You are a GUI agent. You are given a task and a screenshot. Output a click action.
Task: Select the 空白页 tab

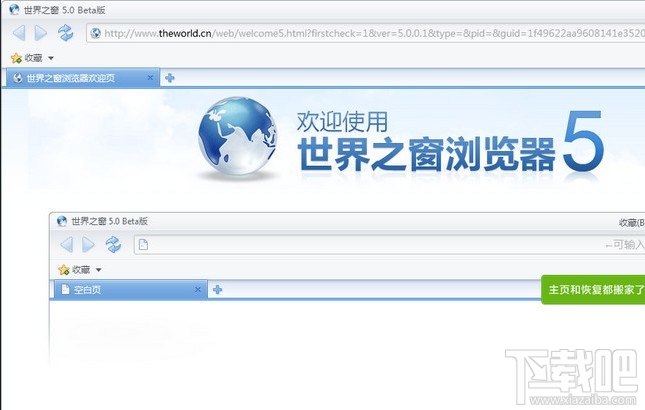coord(130,290)
